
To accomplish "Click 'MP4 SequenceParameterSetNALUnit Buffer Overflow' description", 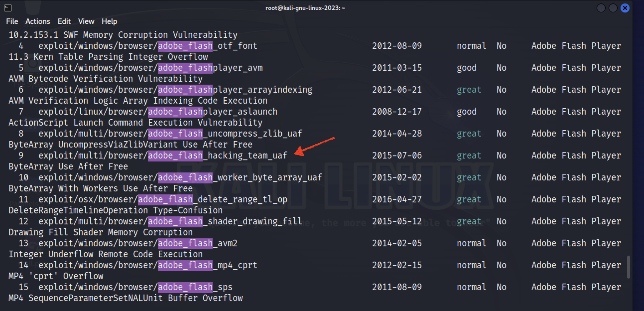I will tap(125, 298).
